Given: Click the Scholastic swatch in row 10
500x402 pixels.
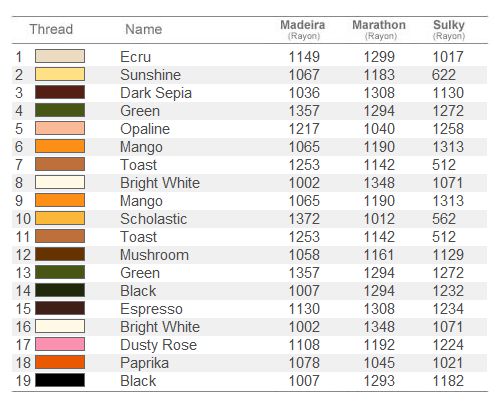Looking at the screenshot, I should click(60, 218).
